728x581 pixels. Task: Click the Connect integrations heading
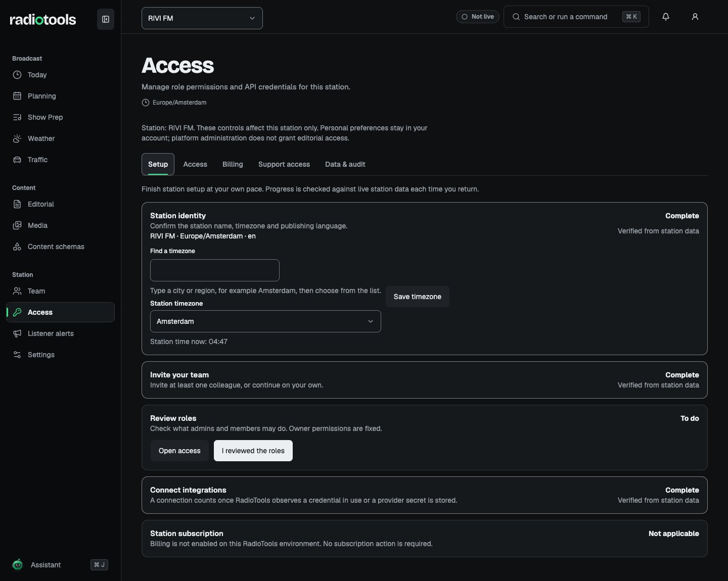pos(188,490)
